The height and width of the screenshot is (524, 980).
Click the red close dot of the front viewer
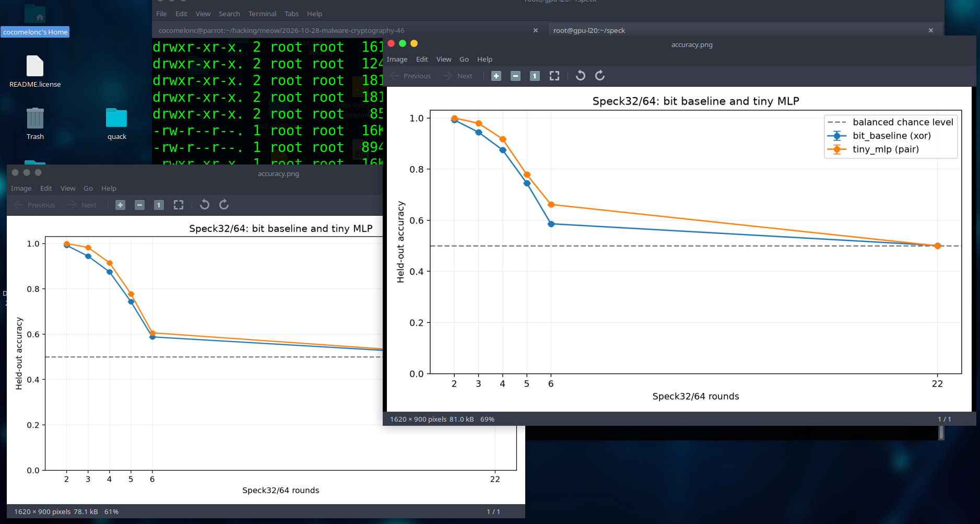tap(391, 44)
